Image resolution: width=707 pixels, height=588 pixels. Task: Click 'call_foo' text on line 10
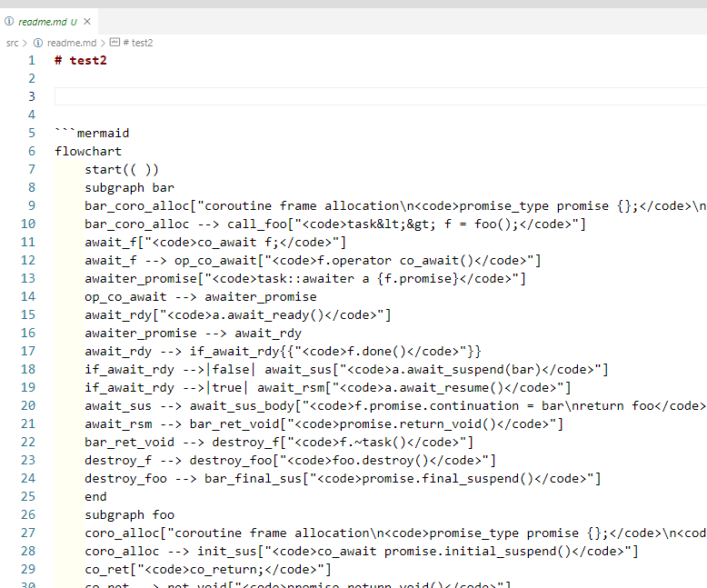tap(257, 224)
